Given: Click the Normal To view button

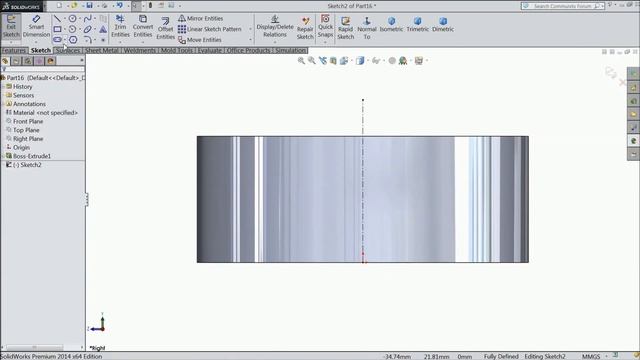Looking at the screenshot, I should point(367,29).
